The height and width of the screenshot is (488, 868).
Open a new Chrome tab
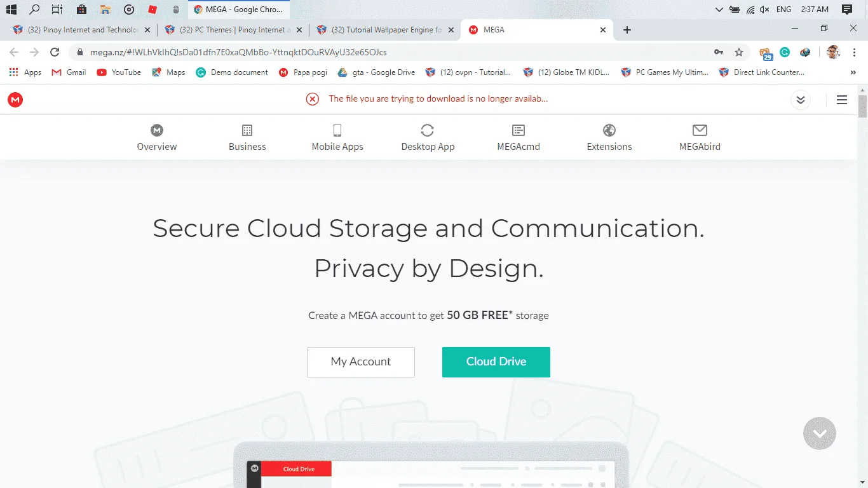tap(627, 30)
